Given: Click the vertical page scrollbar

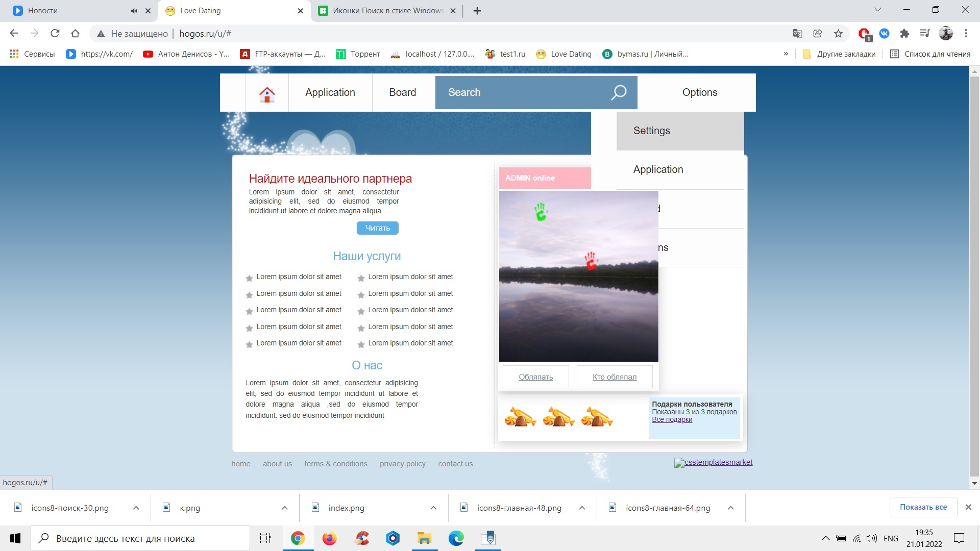Looking at the screenshot, I should pyautogui.click(x=974, y=275).
